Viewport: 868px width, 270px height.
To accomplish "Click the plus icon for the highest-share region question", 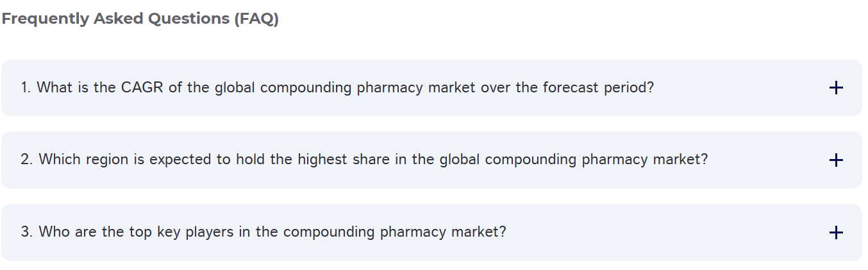I will pyautogui.click(x=835, y=160).
